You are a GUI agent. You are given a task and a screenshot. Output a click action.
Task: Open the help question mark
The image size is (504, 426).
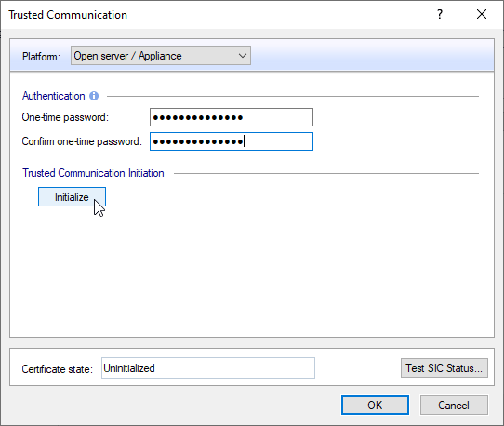coord(440,14)
